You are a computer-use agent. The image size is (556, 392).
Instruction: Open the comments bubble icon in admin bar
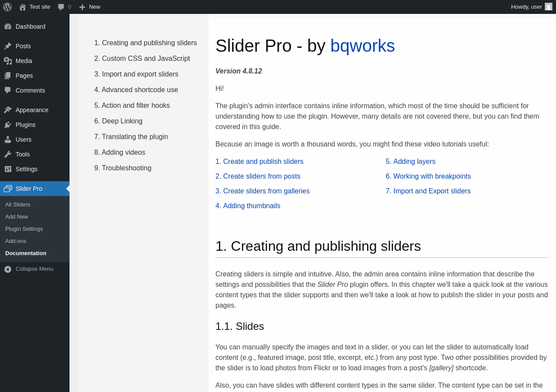coord(61,7)
